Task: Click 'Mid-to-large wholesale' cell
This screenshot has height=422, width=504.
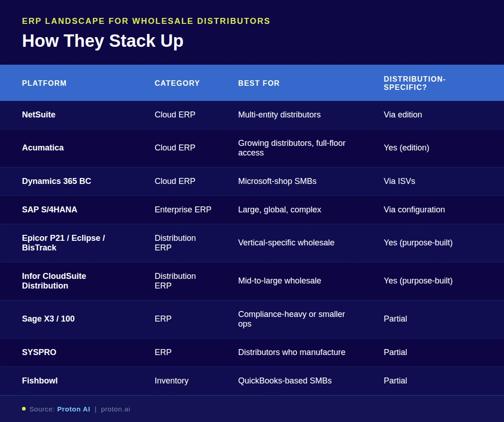Action: [x=279, y=281]
